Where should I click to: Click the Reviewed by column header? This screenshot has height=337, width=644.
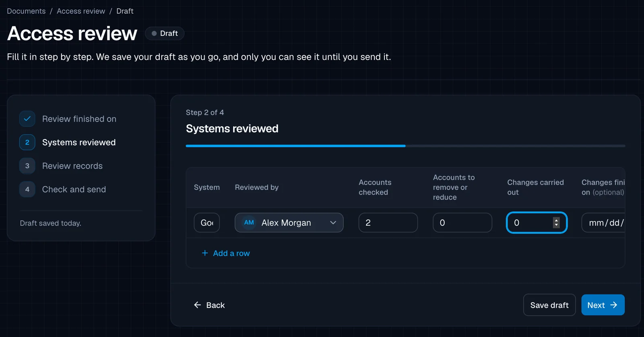click(x=257, y=187)
